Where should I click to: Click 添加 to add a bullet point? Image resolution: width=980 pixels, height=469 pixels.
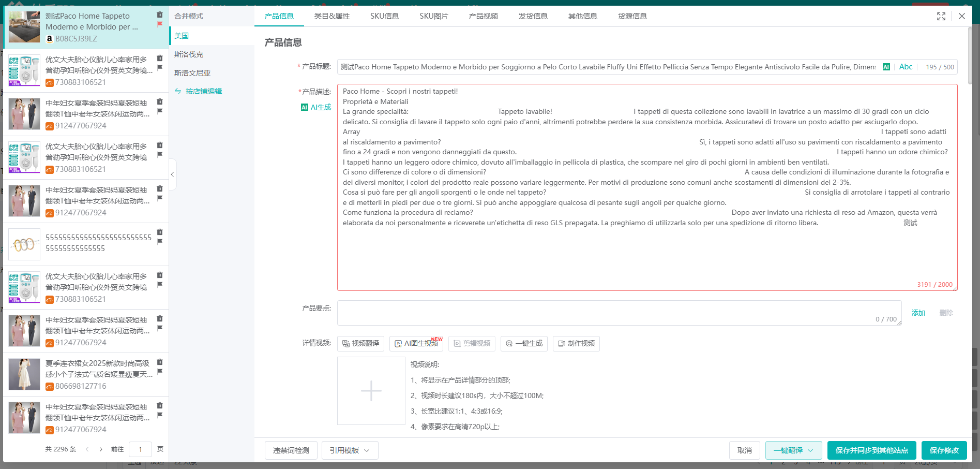[918, 313]
